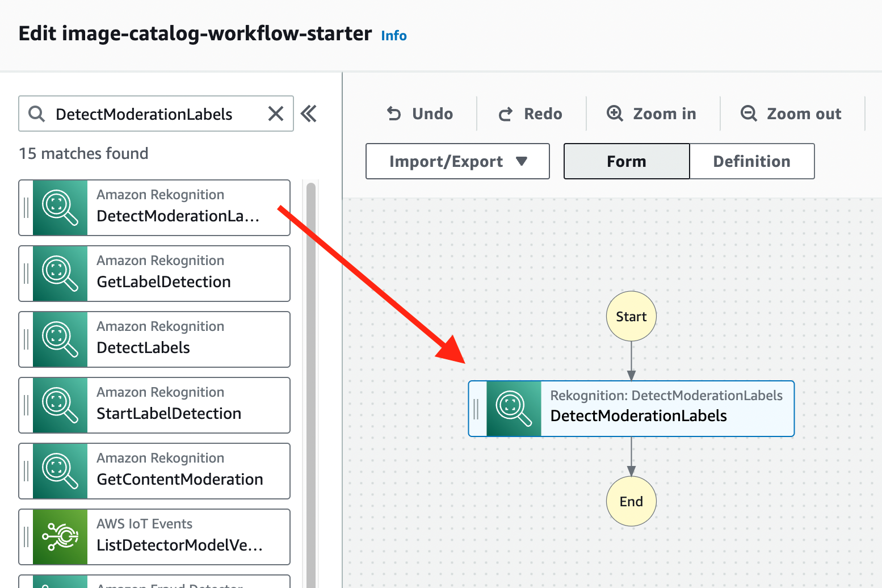Click 'Amazon Rekognition' label above GetLabelDetection
The width and height of the screenshot is (882, 588).
pos(161,261)
